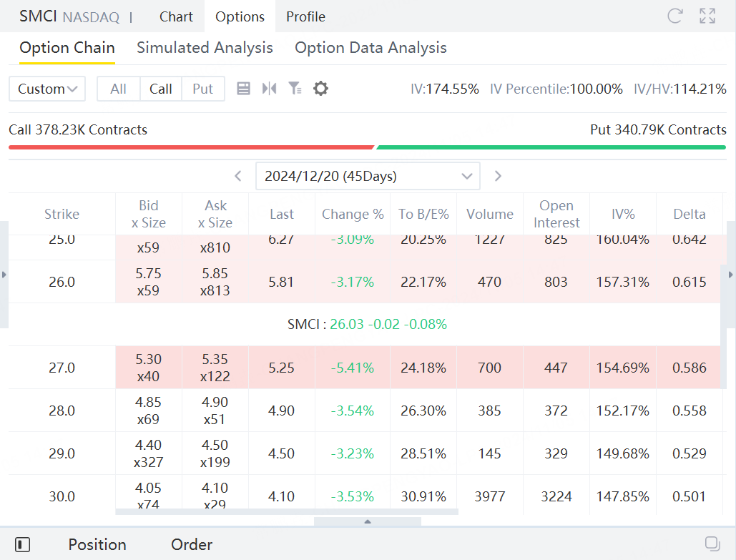Open the Custom dropdown
Viewport: 736px width, 560px height.
click(47, 89)
